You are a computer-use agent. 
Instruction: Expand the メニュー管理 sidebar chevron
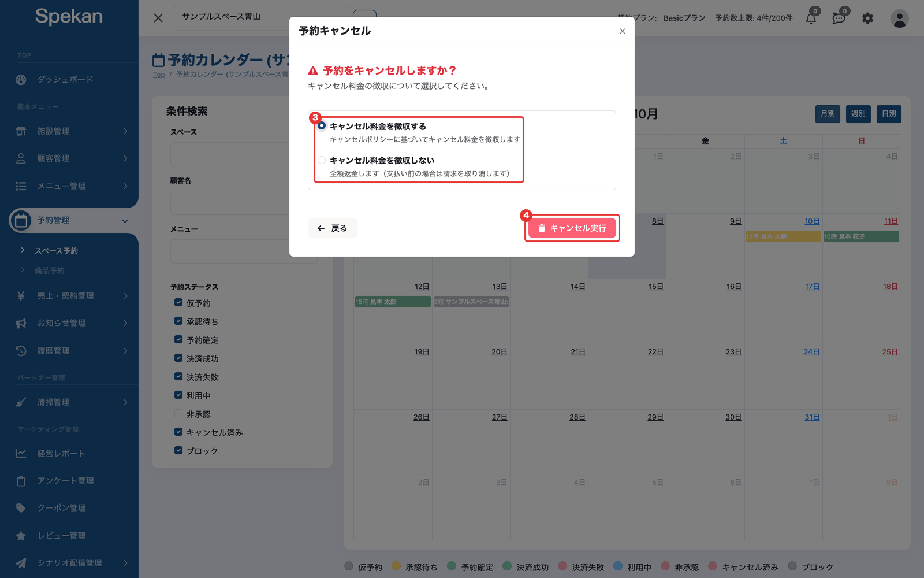pyautogui.click(x=125, y=186)
